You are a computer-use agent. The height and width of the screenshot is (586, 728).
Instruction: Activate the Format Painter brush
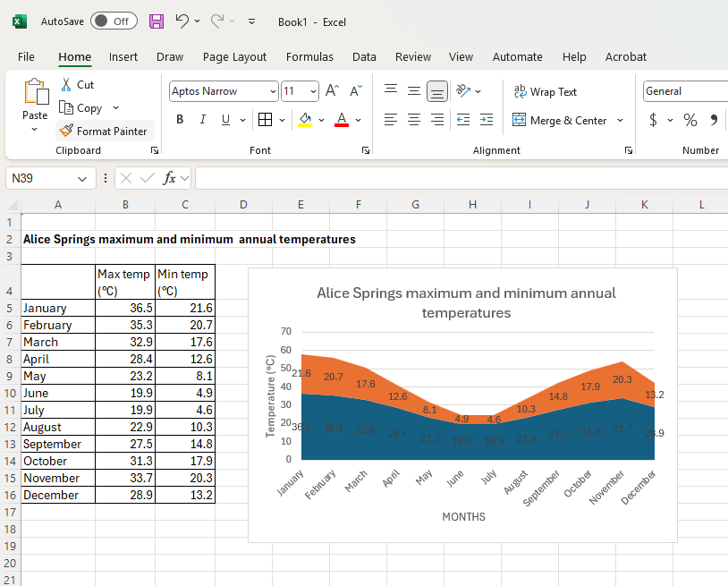[104, 131]
